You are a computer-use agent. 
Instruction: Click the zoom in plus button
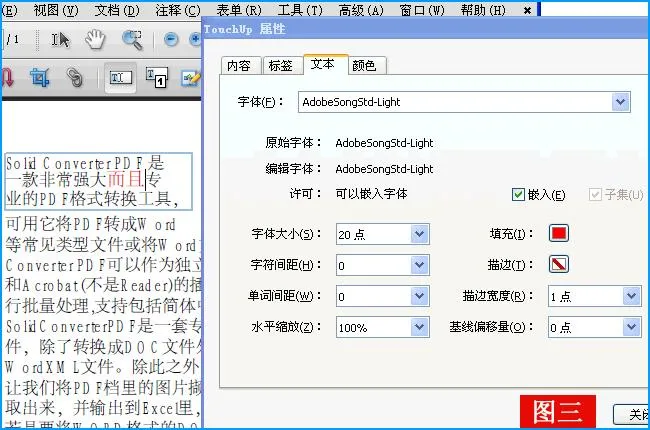[x=195, y=40]
